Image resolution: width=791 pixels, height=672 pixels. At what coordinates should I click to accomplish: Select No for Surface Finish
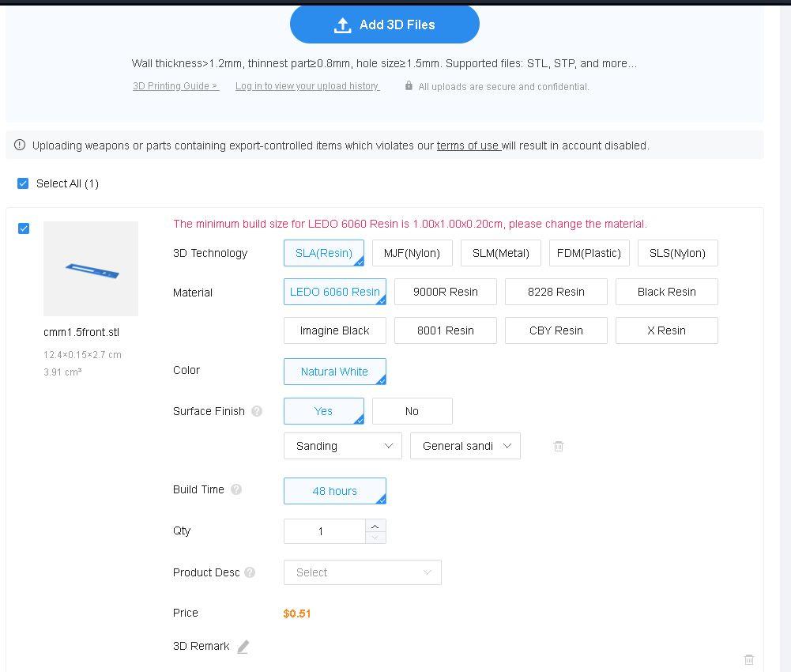pyautogui.click(x=412, y=411)
